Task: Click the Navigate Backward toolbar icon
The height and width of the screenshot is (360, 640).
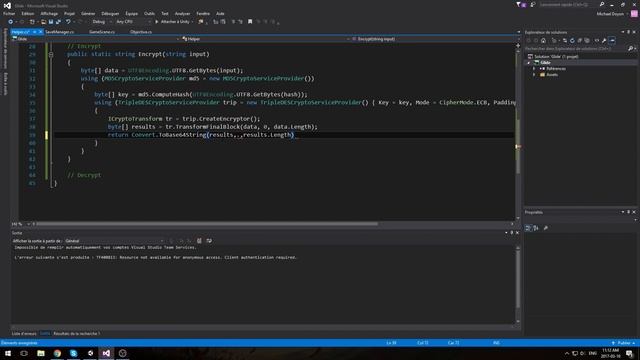Action: click(x=11, y=22)
